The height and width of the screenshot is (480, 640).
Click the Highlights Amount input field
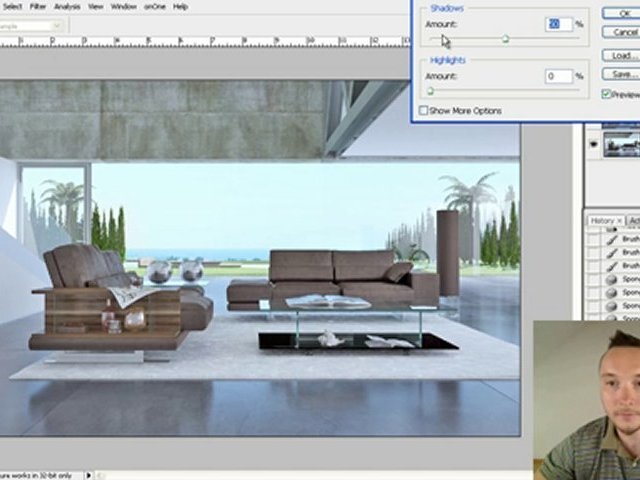click(558, 76)
